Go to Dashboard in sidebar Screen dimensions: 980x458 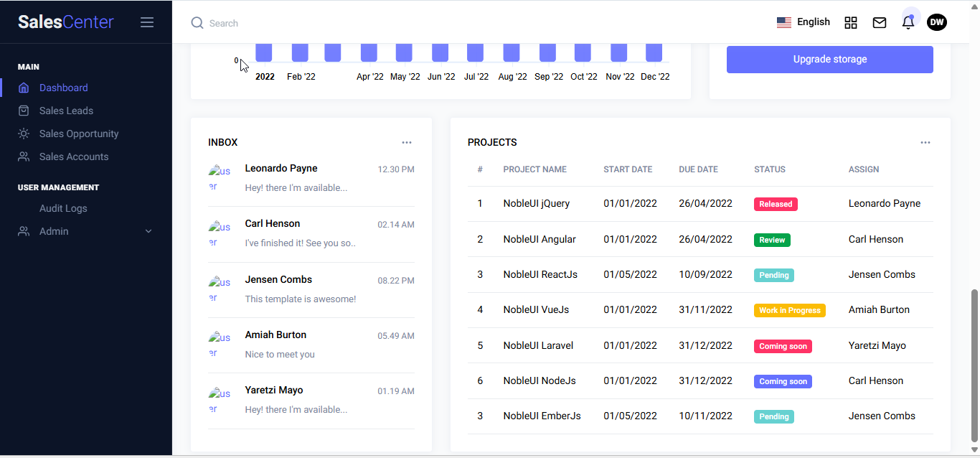[x=63, y=88]
